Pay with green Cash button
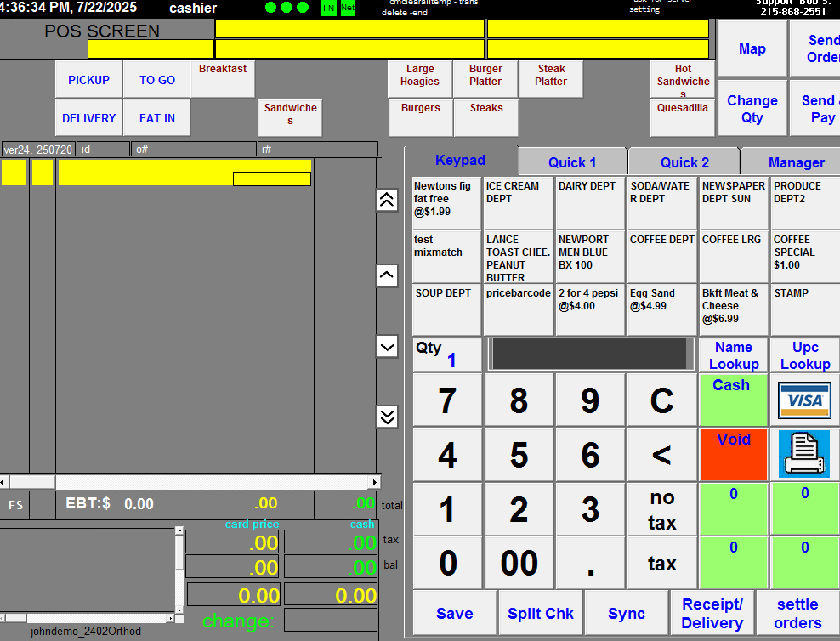This screenshot has width=840, height=641. click(x=734, y=400)
